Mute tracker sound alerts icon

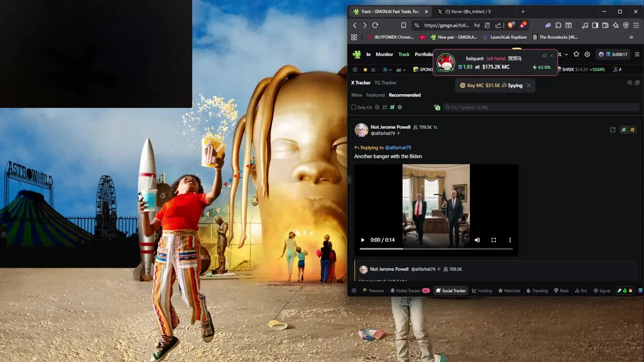[629, 82]
